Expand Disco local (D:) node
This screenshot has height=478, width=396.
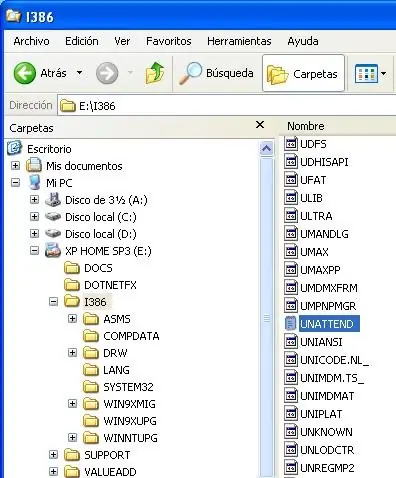coord(34,233)
